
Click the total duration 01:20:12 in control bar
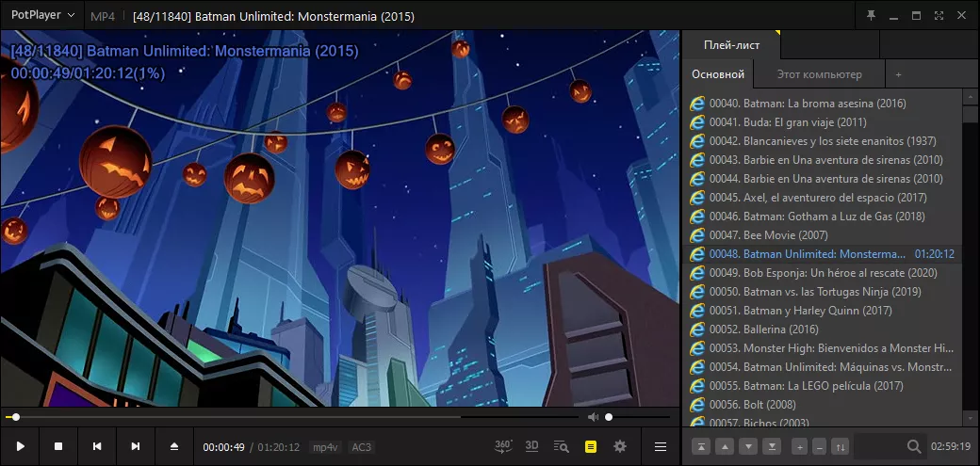coord(279,447)
